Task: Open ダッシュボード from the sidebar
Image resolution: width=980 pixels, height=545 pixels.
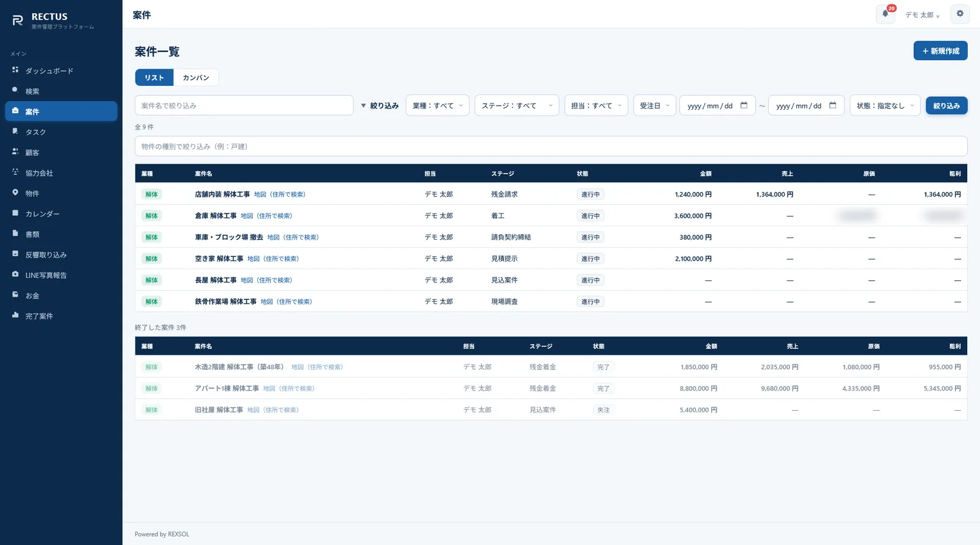Action: click(61, 71)
